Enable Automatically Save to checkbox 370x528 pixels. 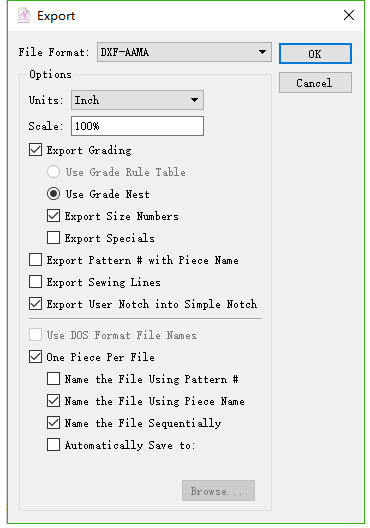(x=54, y=445)
